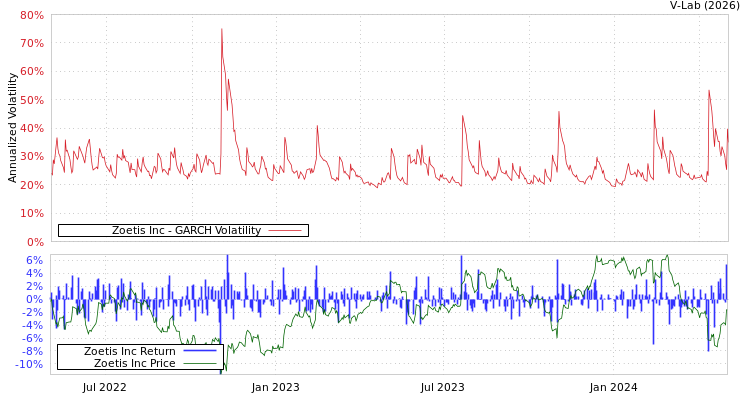This screenshot has width=750, height=400.
Task: Click the lowest point of the green price line
Action: click(x=223, y=371)
